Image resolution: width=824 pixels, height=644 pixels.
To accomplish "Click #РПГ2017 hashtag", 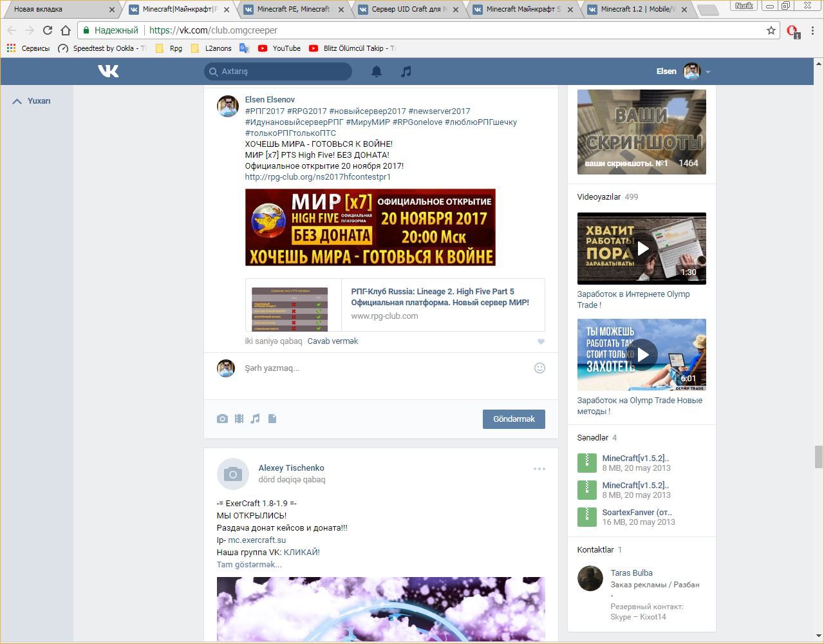I will tap(265, 111).
